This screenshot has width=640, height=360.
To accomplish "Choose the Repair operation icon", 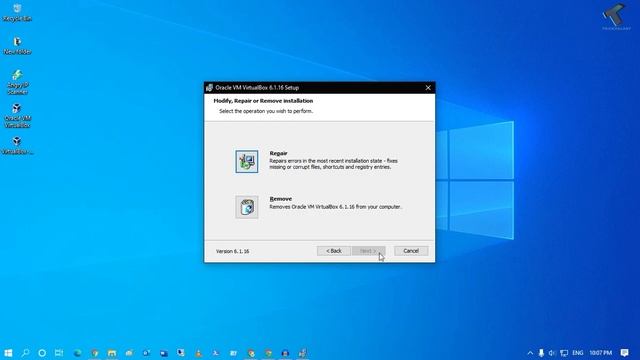I will pyautogui.click(x=247, y=162).
